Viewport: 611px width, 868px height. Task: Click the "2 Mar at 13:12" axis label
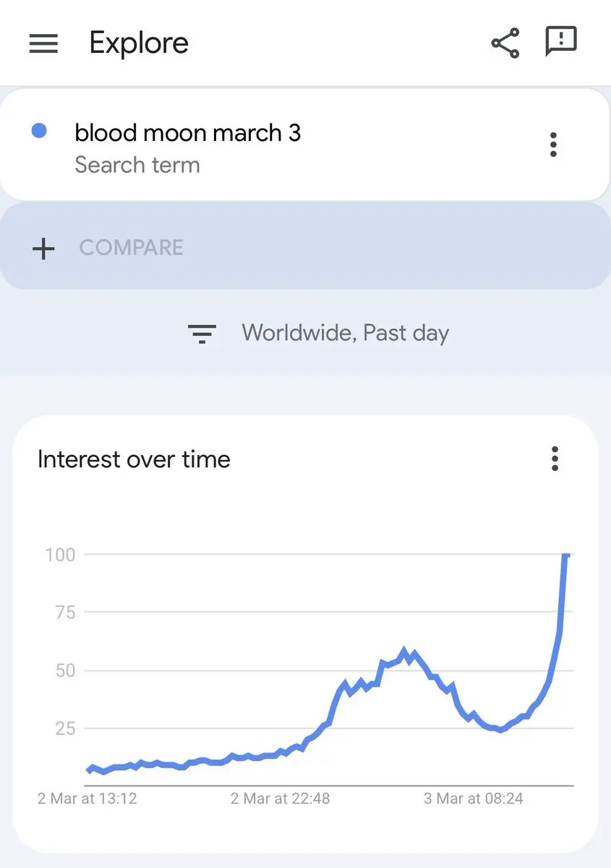click(x=87, y=799)
